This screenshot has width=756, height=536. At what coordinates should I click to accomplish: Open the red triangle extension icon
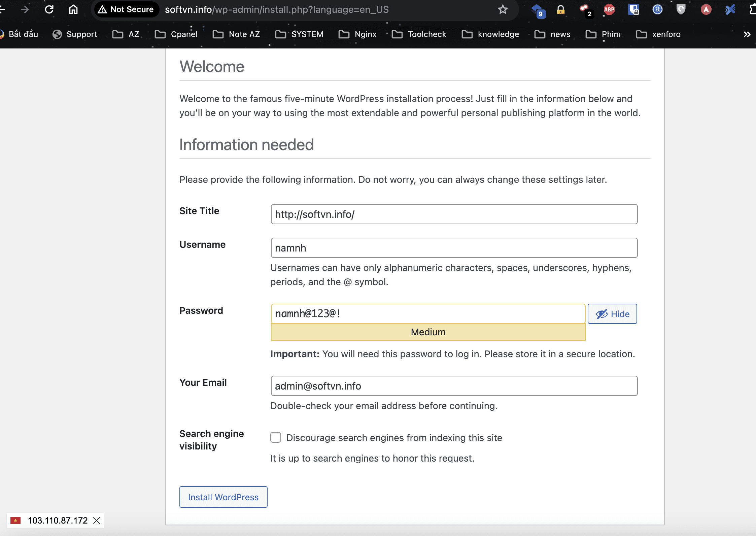tap(706, 9)
